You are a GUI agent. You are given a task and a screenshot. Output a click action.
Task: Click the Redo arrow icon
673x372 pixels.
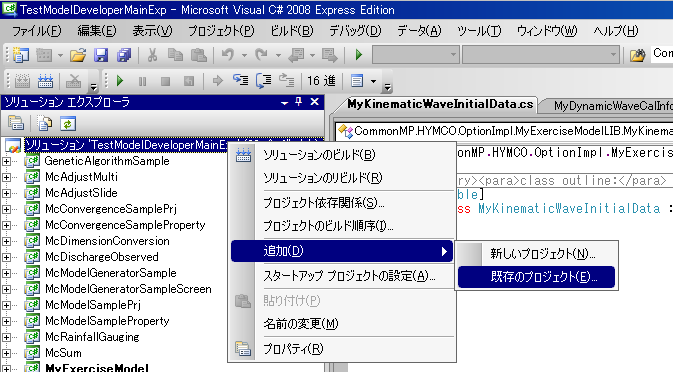[261, 55]
